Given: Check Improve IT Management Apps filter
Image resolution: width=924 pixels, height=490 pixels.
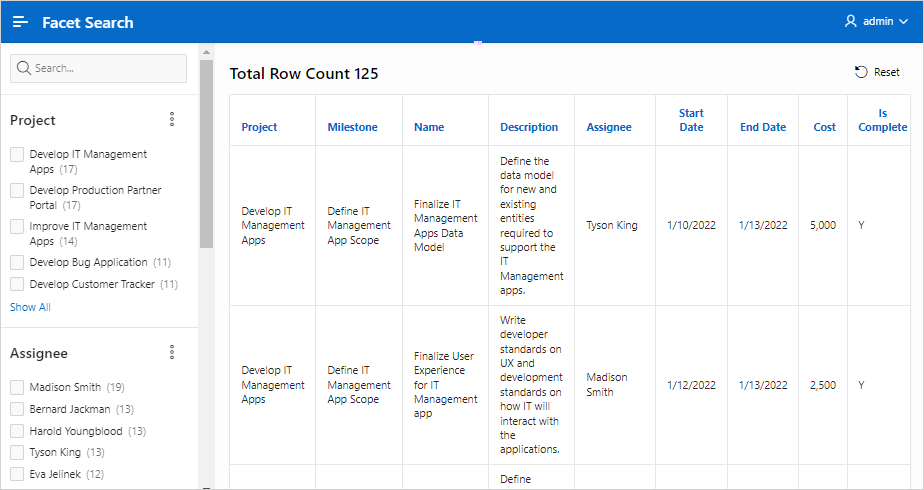Looking at the screenshot, I should click(17, 226).
